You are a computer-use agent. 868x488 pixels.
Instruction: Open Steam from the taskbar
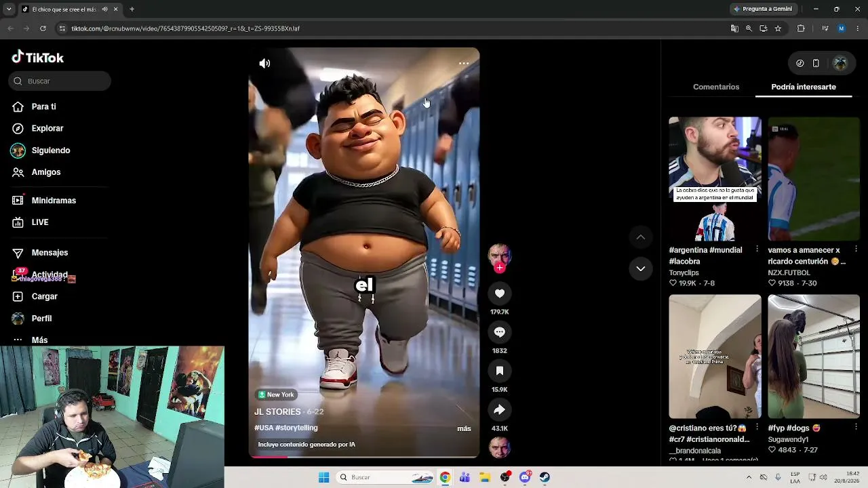pos(545,477)
